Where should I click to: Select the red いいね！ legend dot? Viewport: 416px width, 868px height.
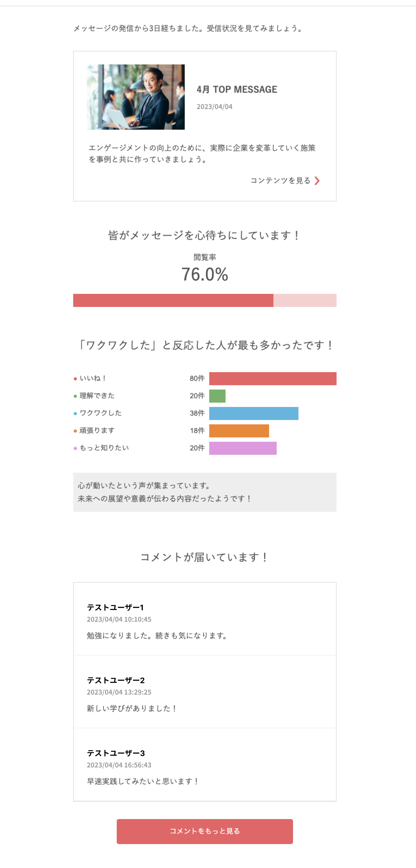pyautogui.click(x=75, y=379)
